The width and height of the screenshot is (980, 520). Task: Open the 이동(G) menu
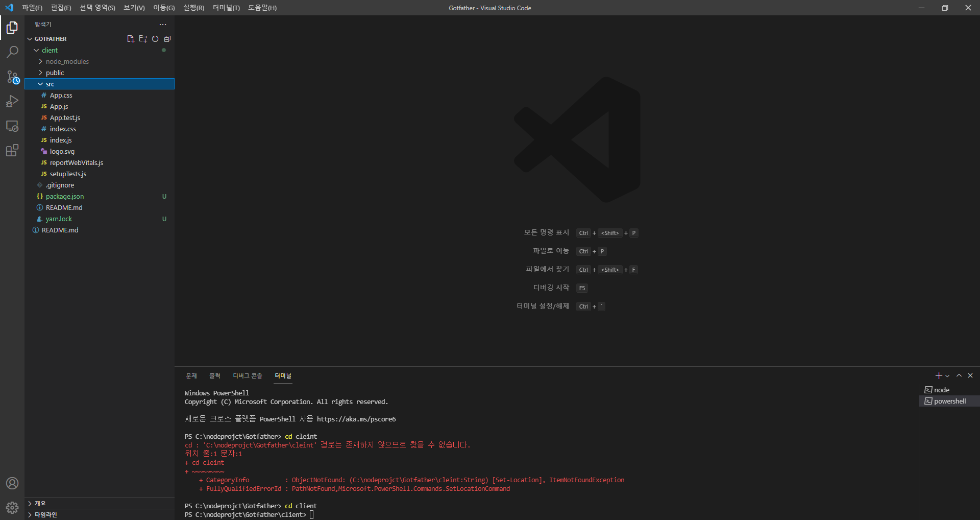164,8
